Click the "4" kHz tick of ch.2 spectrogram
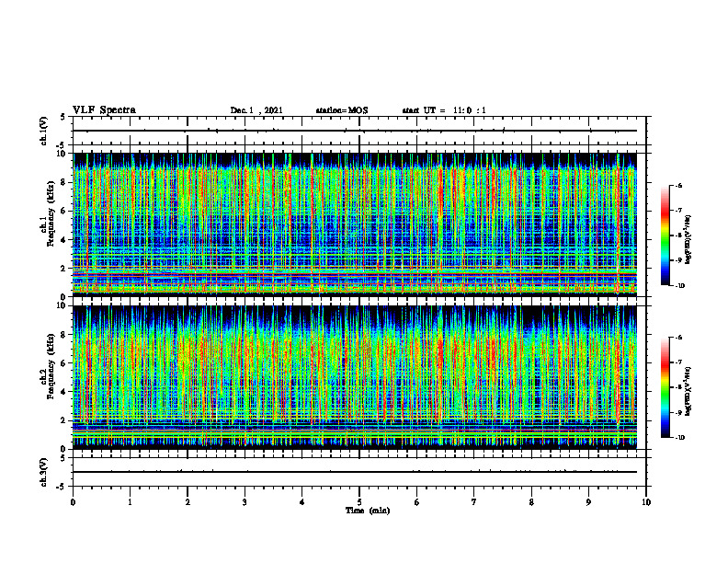This screenshot has width=728, height=563. coord(64,392)
